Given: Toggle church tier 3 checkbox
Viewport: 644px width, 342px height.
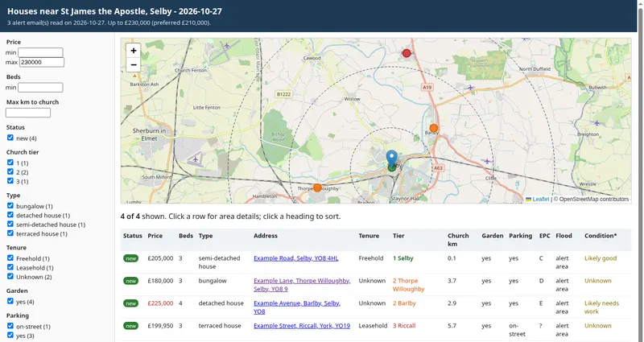Looking at the screenshot, I should click(10, 180).
